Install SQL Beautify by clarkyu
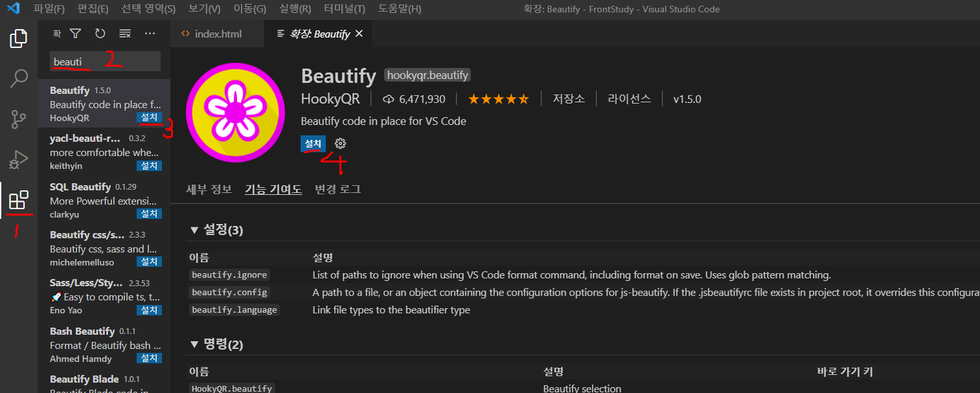The width and height of the screenshot is (980, 393). 149,214
